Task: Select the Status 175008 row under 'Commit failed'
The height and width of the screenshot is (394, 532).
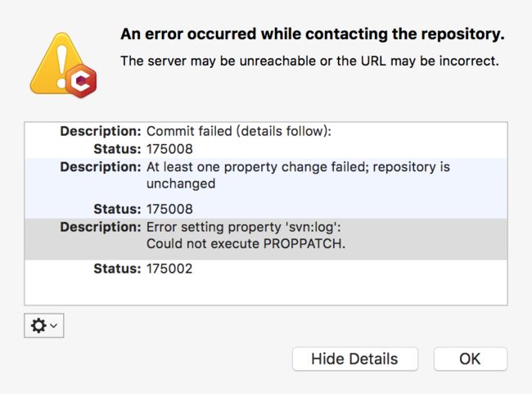Action: point(266,149)
